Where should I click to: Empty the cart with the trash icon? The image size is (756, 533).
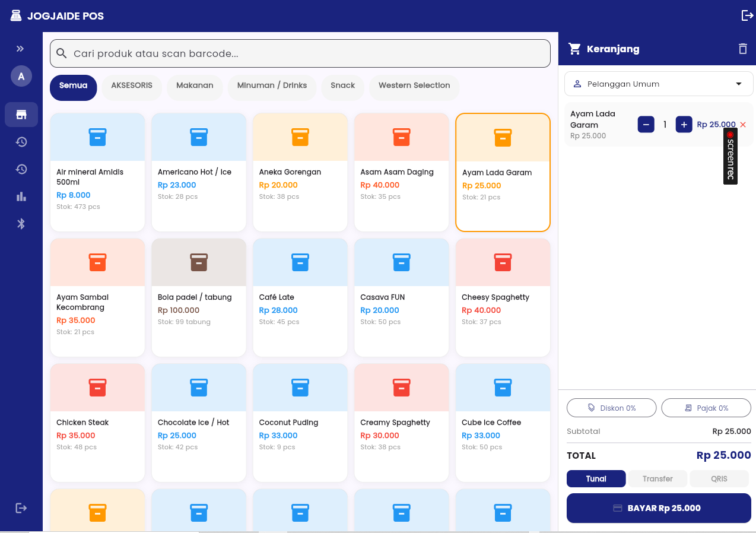click(x=743, y=49)
